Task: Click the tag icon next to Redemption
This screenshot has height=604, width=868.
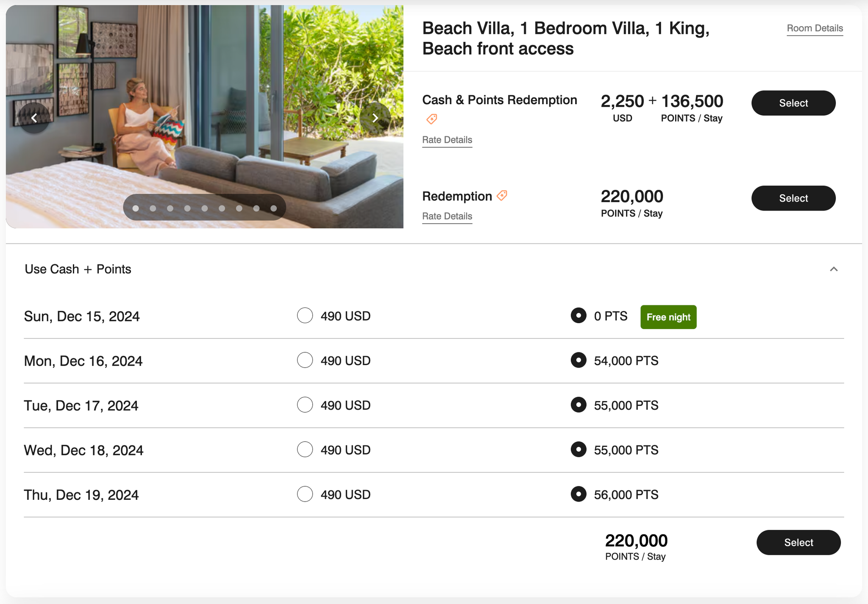Action: [x=502, y=195]
